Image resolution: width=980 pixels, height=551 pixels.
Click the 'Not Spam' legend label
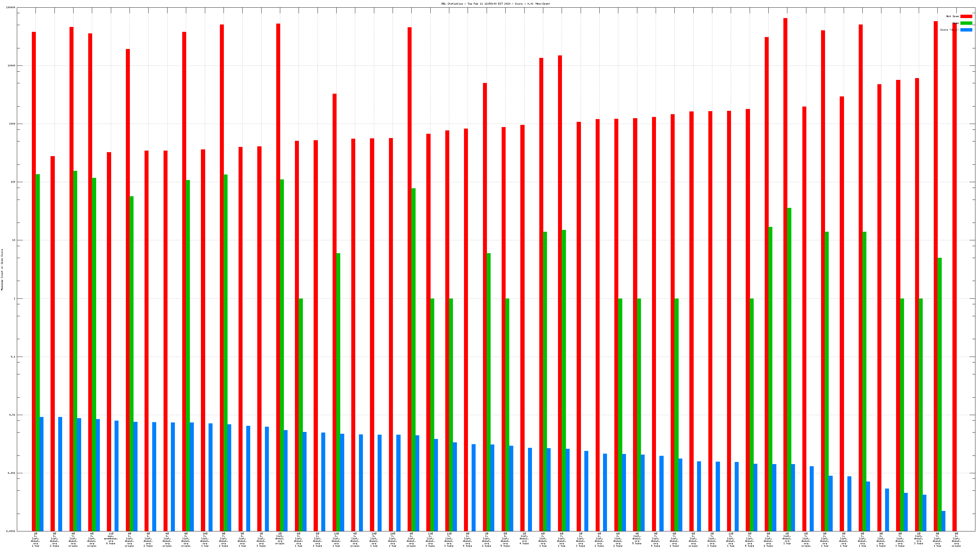(x=953, y=16)
